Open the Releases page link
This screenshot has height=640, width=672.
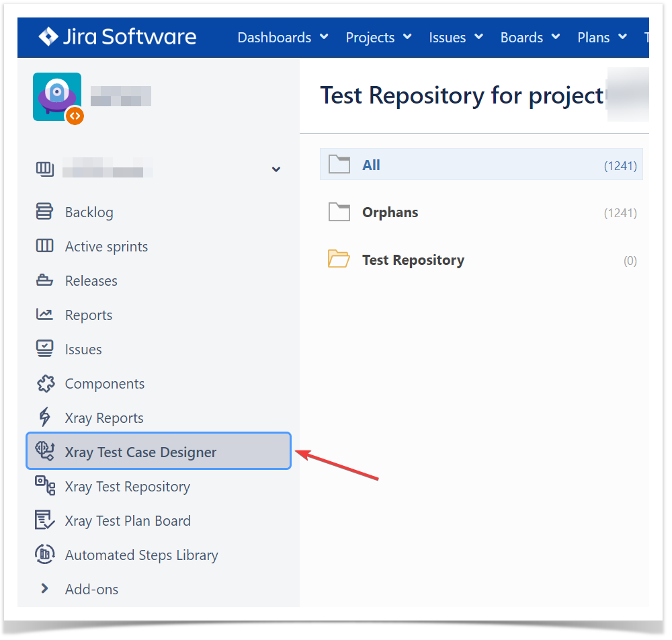pyautogui.click(x=91, y=281)
